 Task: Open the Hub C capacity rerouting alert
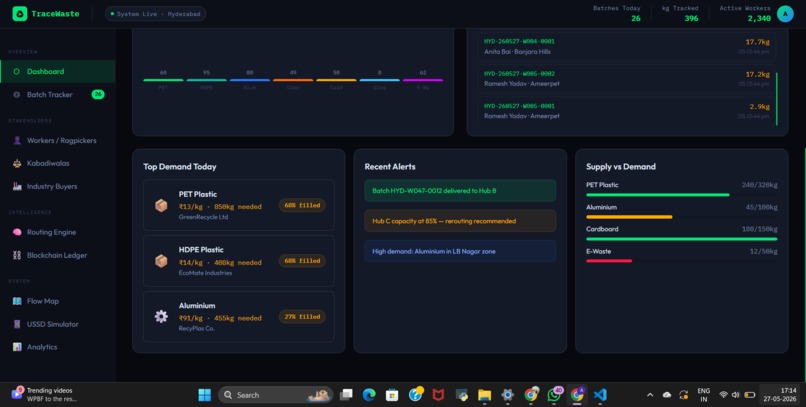pyautogui.click(x=460, y=221)
